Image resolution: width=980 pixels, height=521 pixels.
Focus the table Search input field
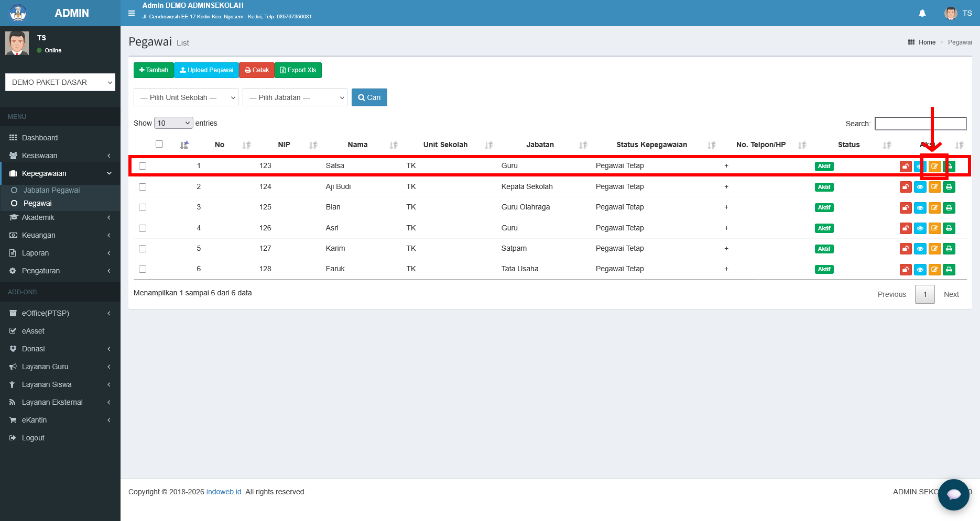coord(921,124)
